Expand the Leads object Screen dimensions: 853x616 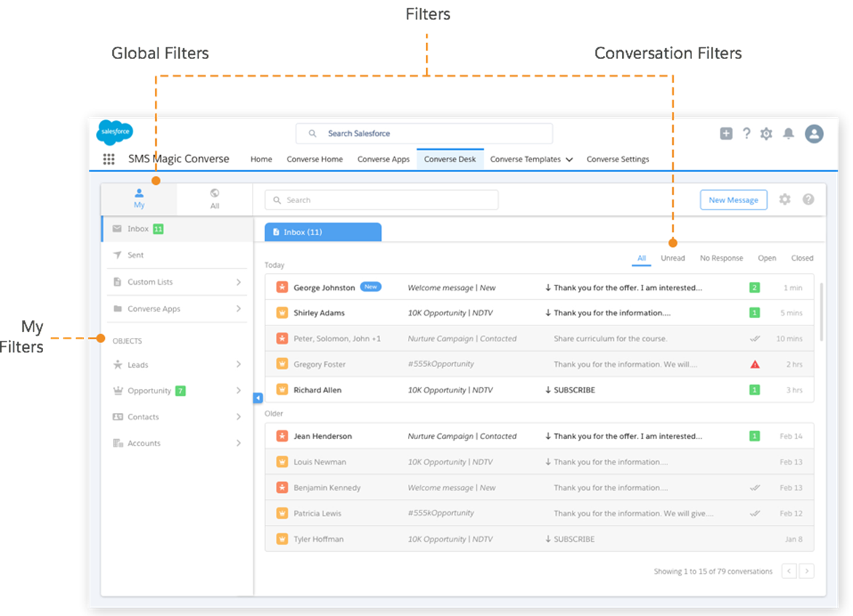coord(238,364)
